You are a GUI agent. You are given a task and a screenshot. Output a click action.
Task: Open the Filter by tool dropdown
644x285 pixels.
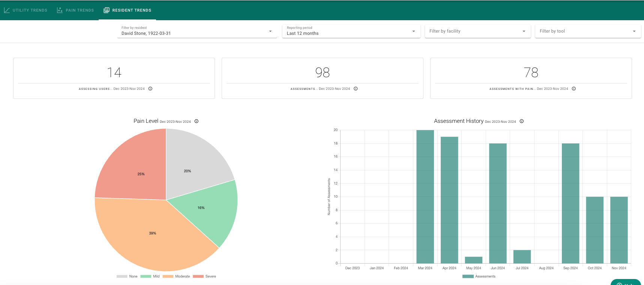click(x=588, y=31)
